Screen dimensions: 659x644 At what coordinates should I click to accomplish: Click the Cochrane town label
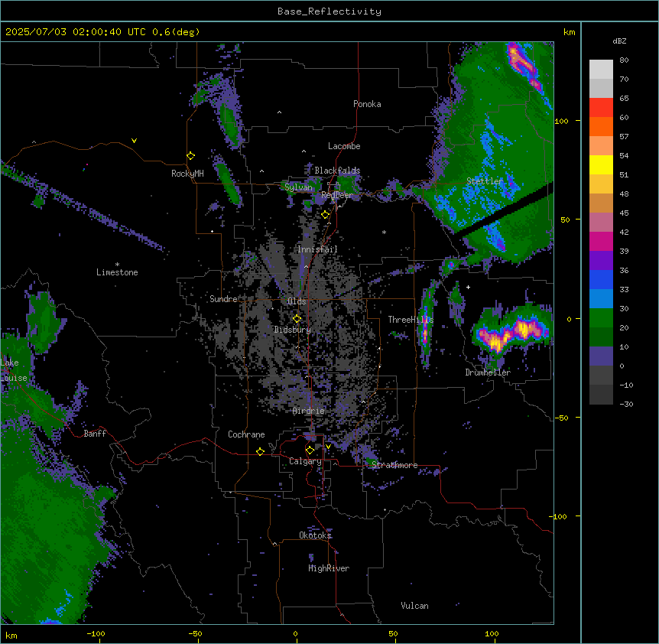click(x=246, y=434)
